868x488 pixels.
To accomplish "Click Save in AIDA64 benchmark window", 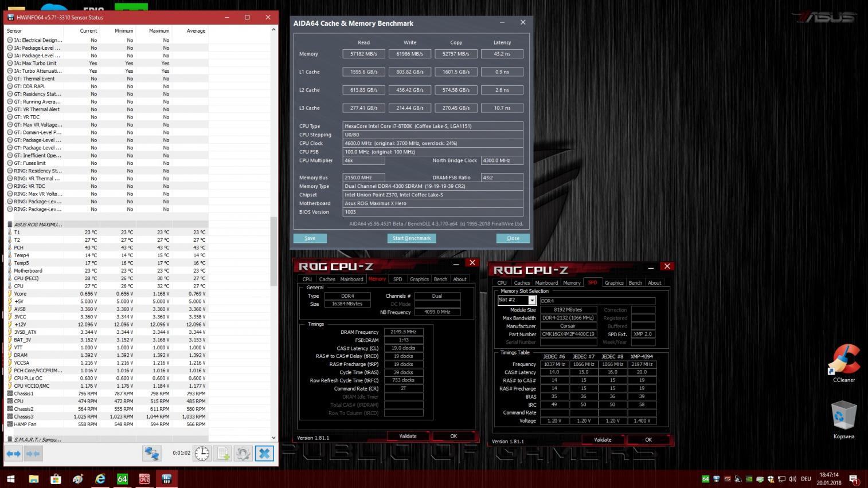I will (310, 238).
